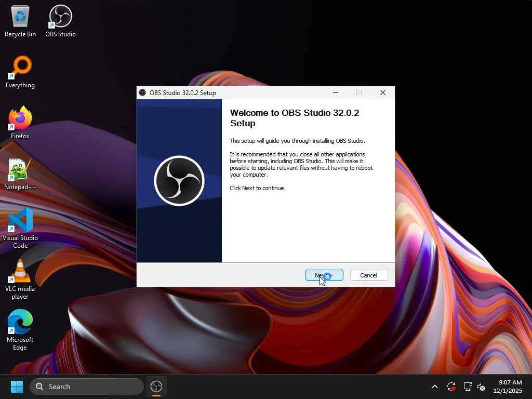Open the Recycle Bin desktop icon
532x399 pixels.
20,22
